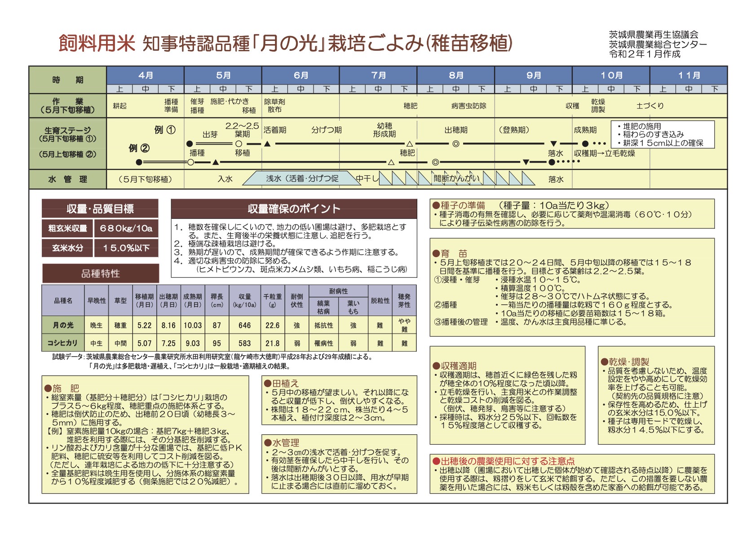This screenshot has height=535, width=756.
Task: Click 間断かんがい in water management row
Action: (x=456, y=178)
